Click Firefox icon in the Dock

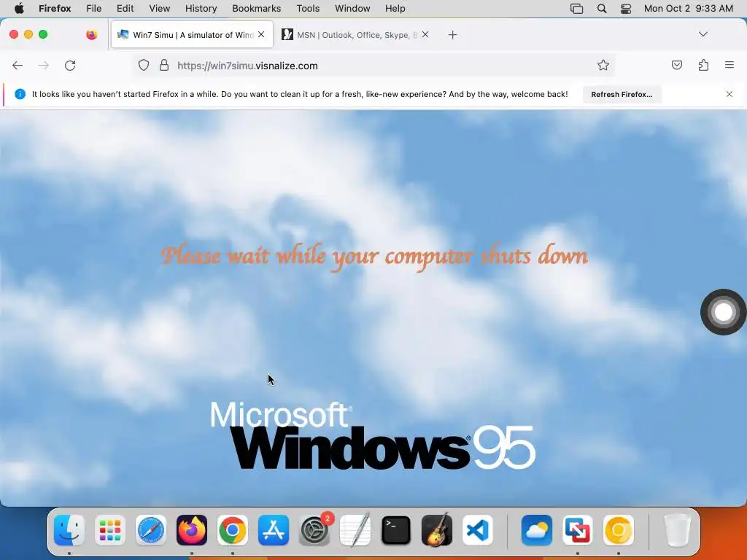tap(192, 530)
